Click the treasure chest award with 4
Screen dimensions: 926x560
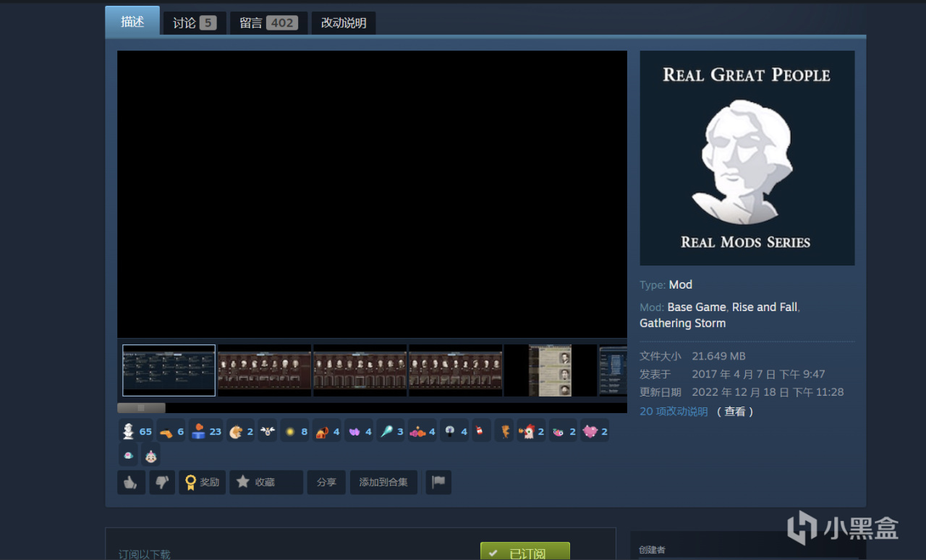point(327,432)
